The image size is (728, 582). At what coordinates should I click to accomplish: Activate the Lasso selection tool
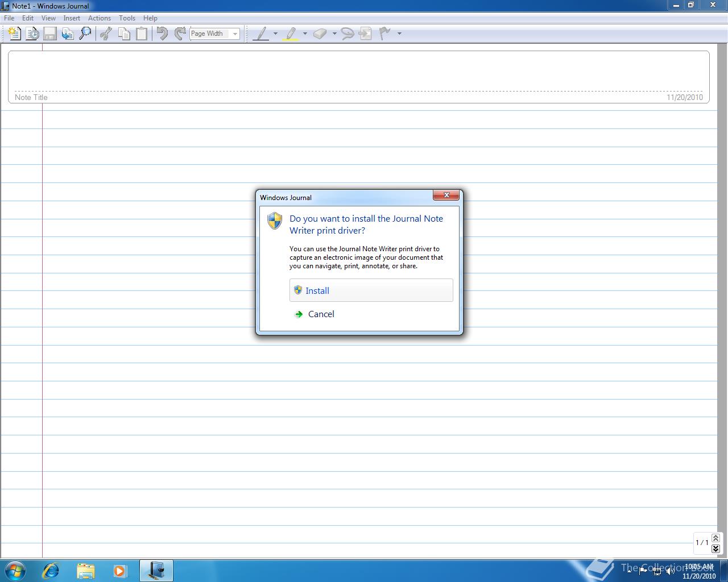pos(348,34)
